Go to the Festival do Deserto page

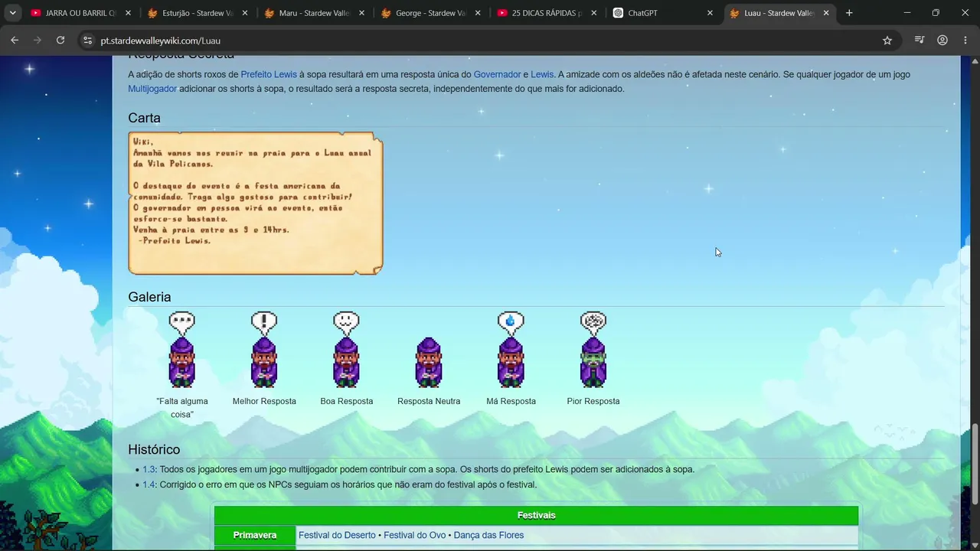point(337,535)
